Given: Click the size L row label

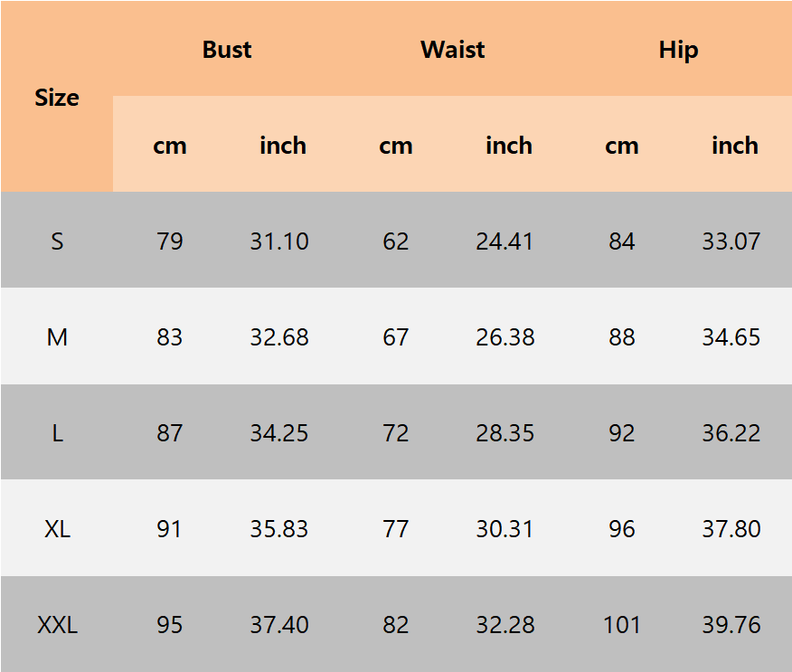Looking at the screenshot, I should pyautogui.click(x=57, y=433).
